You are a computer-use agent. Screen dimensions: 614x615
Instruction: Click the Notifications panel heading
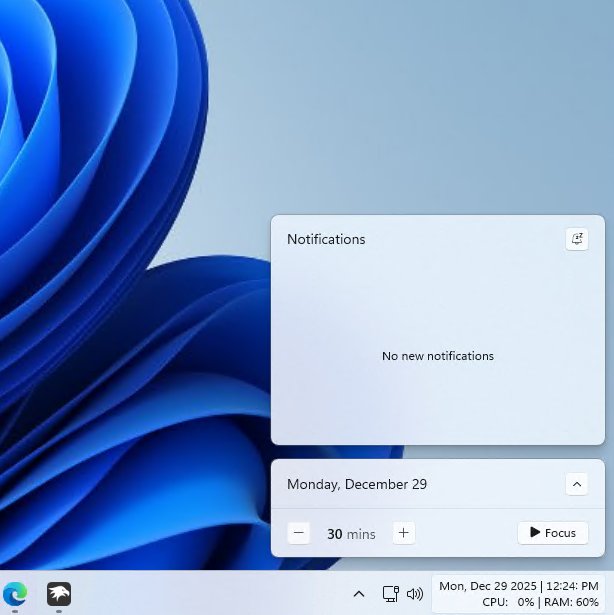coord(326,240)
